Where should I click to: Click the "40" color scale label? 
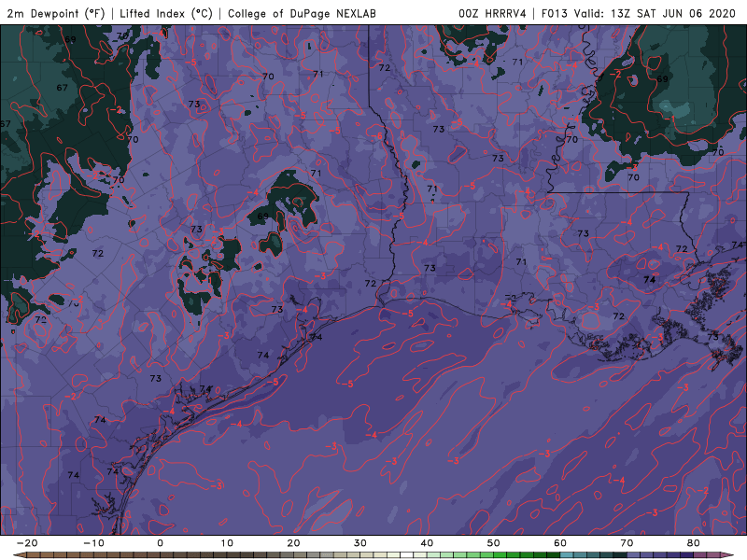point(427,543)
